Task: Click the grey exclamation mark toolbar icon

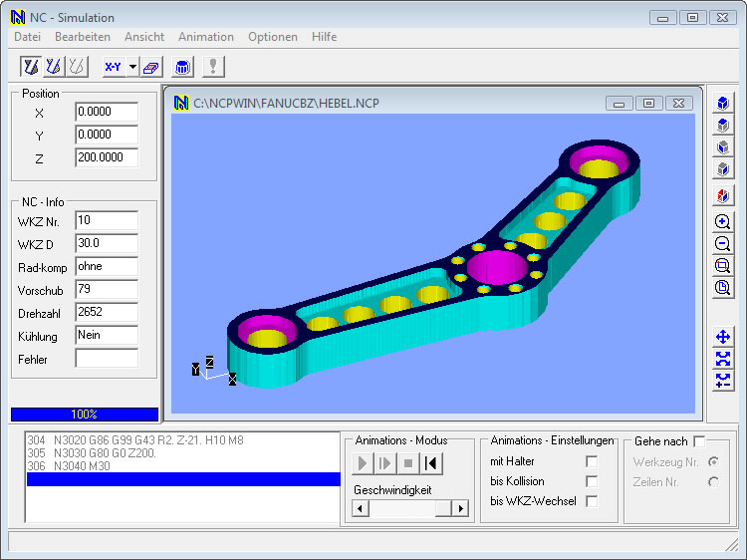Action: [x=213, y=67]
